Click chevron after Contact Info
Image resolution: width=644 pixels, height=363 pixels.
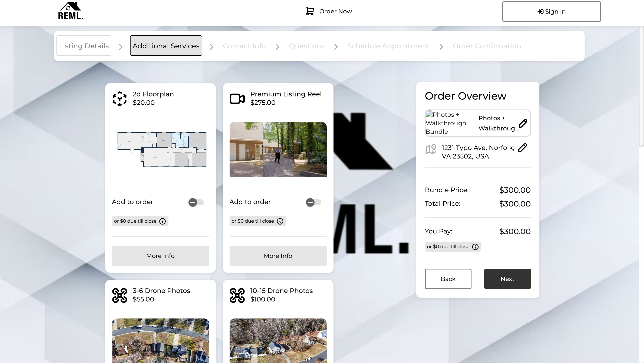(277, 47)
